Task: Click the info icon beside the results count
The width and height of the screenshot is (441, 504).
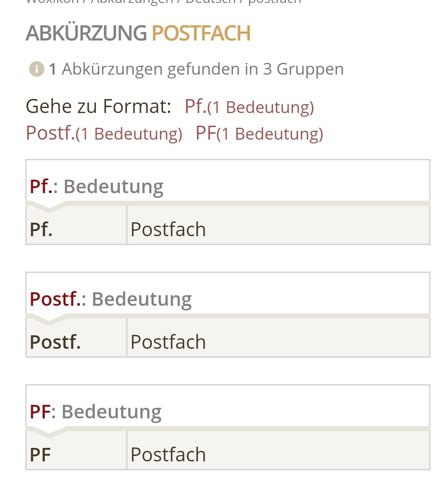Action: pyautogui.click(x=37, y=69)
